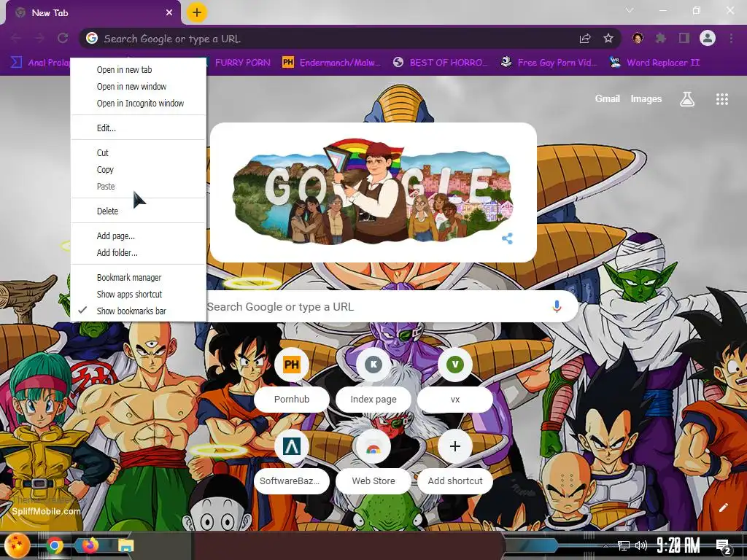Toggle Show apps shortcut menu item
This screenshot has width=747, height=560.
point(138,295)
